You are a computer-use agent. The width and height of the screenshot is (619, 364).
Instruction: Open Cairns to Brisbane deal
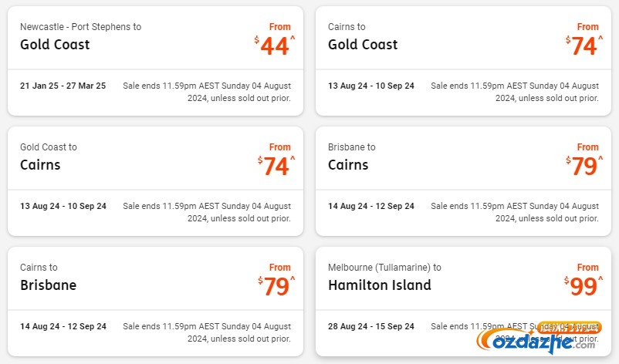tap(156, 302)
